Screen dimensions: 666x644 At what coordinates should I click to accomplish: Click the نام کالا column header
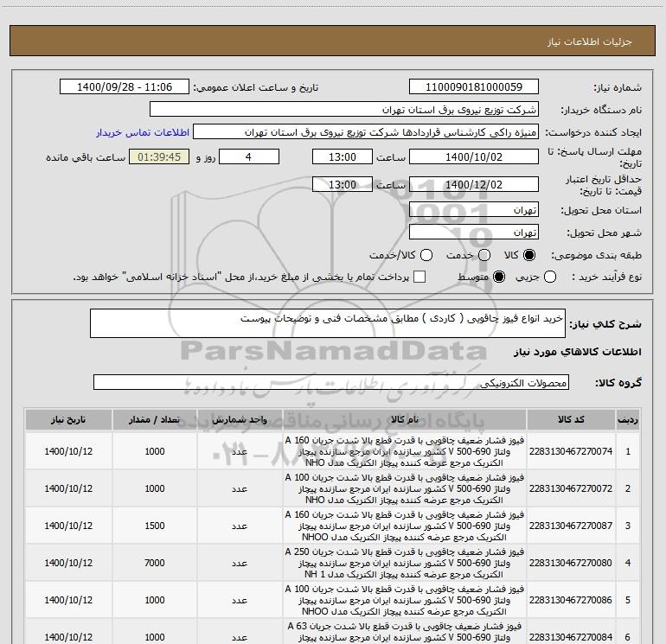click(405, 420)
